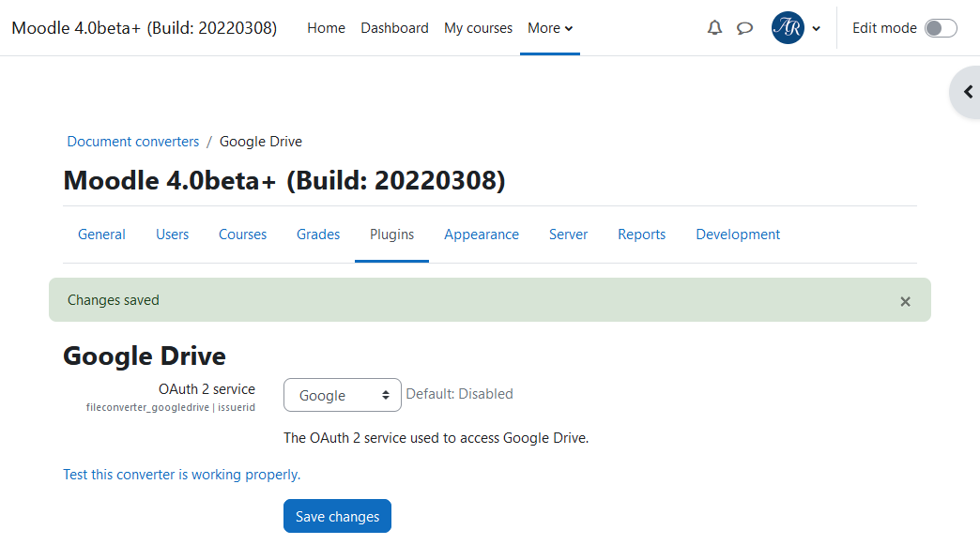The image size is (980, 545).
Task: Open Dashboard from top navigation
Action: (x=394, y=28)
